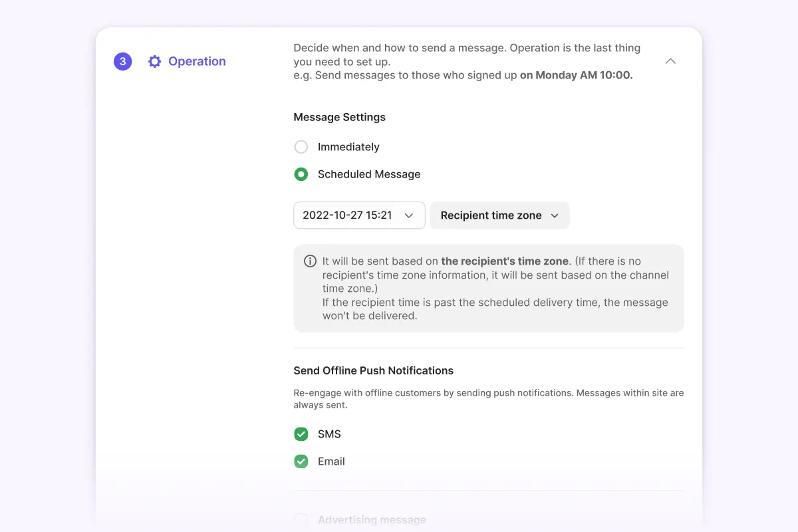Screen dimensions: 798x532
Task: Click the Operation section title
Action: 197,62
